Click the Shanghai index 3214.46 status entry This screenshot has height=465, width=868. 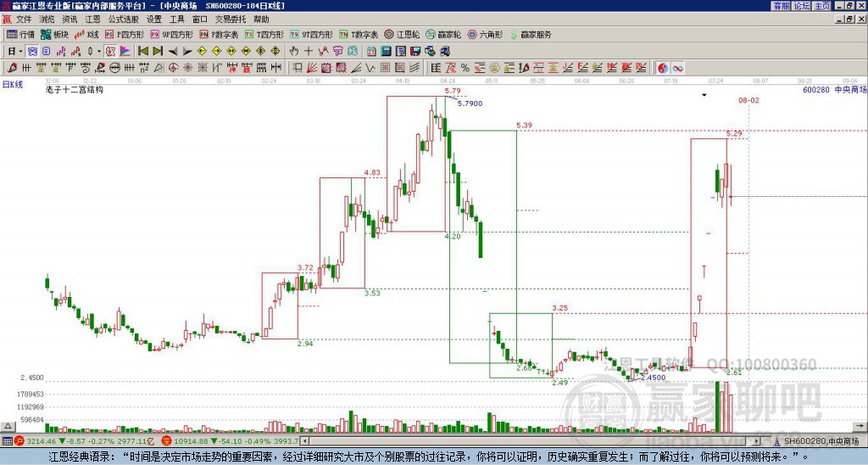[84, 441]
